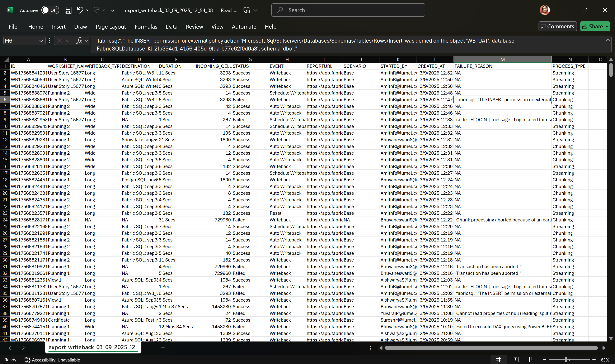Select Normal view icon in status bar
The height and width of the screenshot is (364, 615).
(499, 360)
